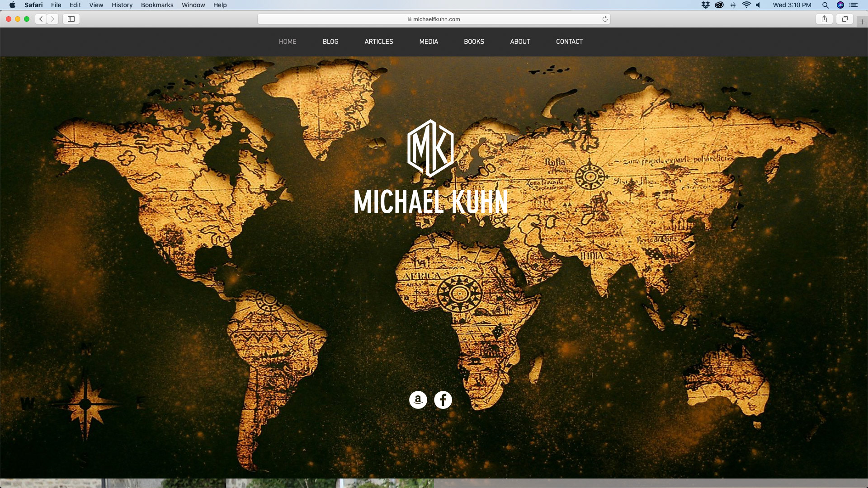
Task: Open the MEDIA nav link
Action: pos(429,42)
